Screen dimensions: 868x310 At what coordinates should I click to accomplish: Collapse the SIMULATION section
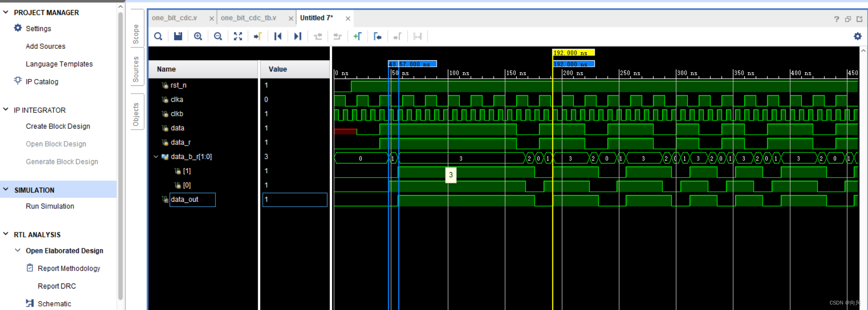point(6,189)
